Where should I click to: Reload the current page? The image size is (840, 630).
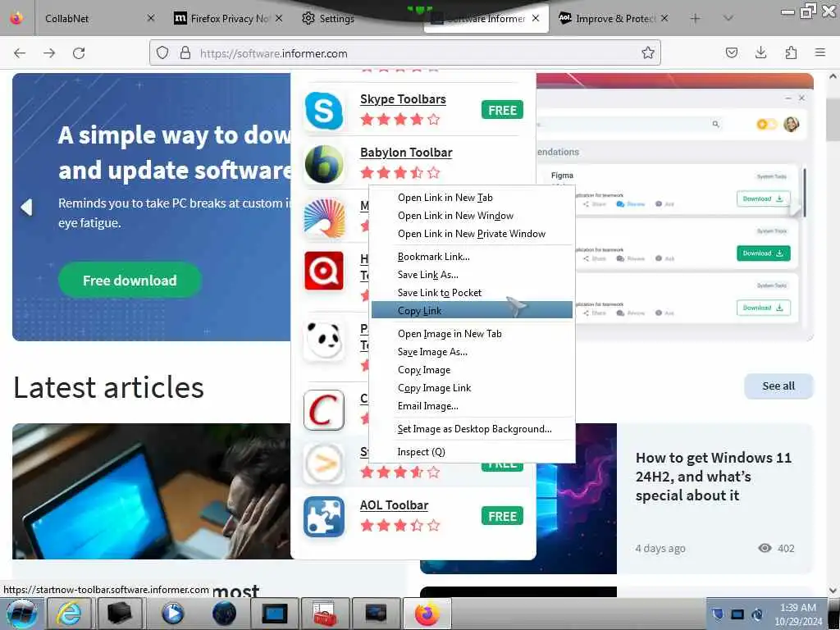79,53
